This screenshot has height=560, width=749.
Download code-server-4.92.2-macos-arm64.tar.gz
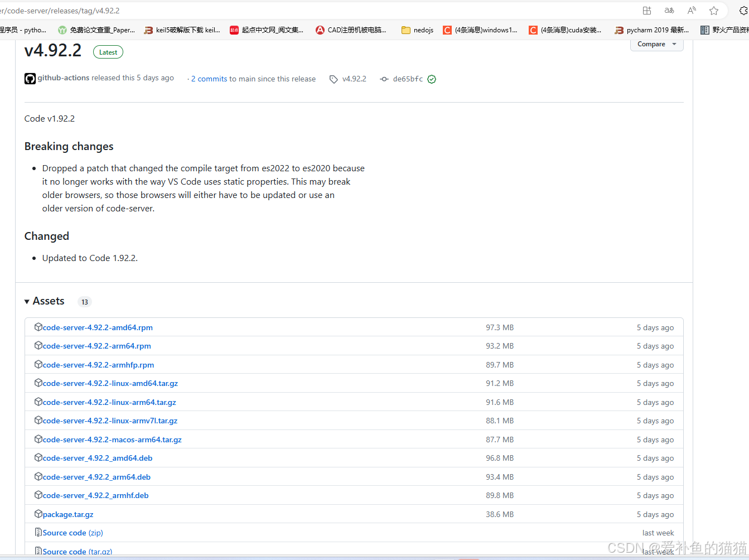(112, 440)
